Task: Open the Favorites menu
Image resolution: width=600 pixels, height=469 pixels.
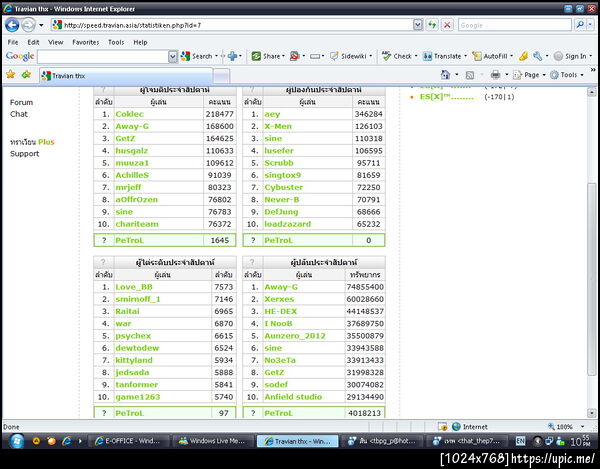Action: coord(86,42)
